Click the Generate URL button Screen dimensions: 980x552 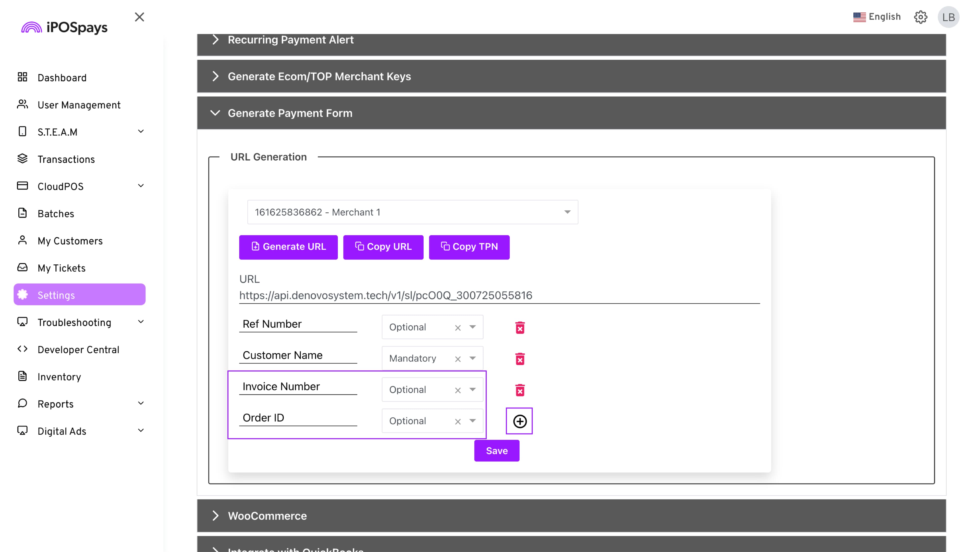(x=288, y=247)
